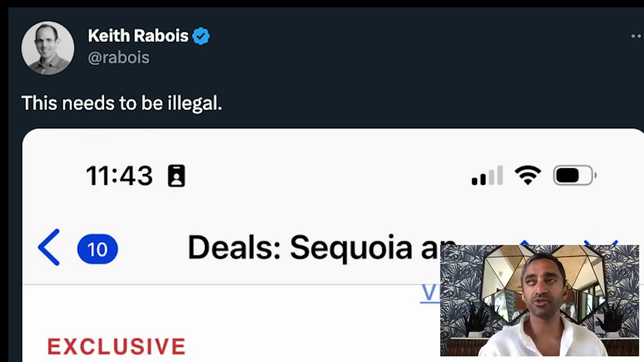Click the Keith Rabois display name
Screen dimensions: 644x362
[x=138, y=36]
